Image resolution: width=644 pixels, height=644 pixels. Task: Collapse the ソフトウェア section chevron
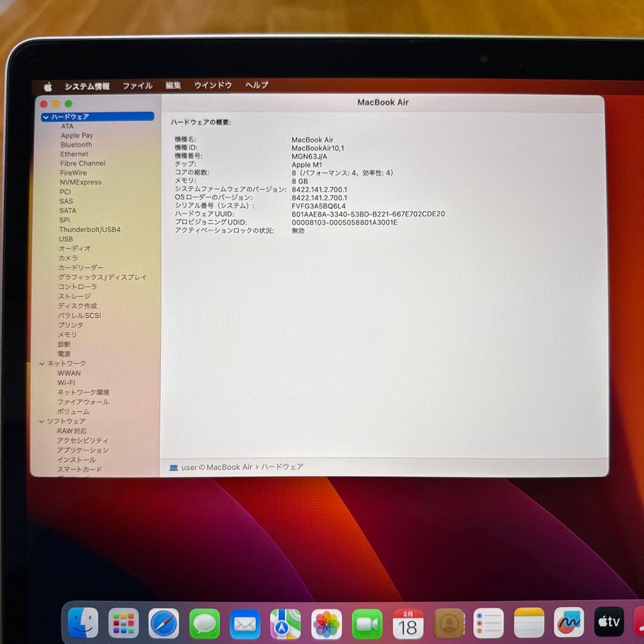click(42, 422)
